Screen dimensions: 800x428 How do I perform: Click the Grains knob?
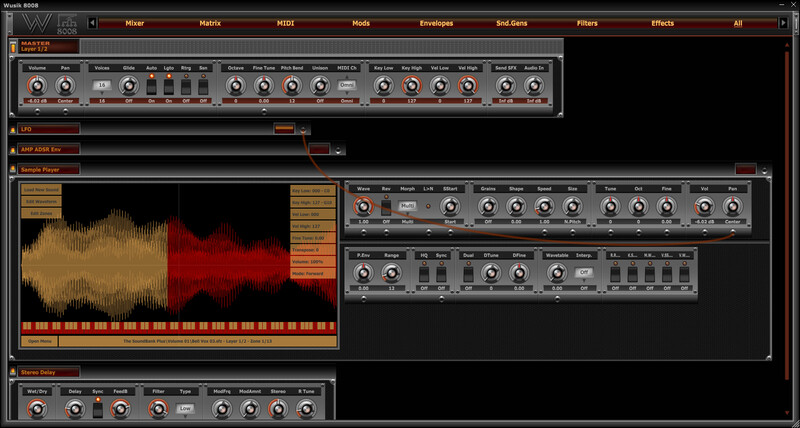click(x=487, y=206)
